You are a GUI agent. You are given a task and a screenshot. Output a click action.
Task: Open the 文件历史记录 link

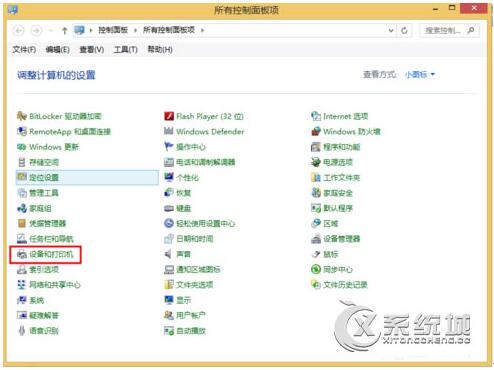tap(345, 285)
